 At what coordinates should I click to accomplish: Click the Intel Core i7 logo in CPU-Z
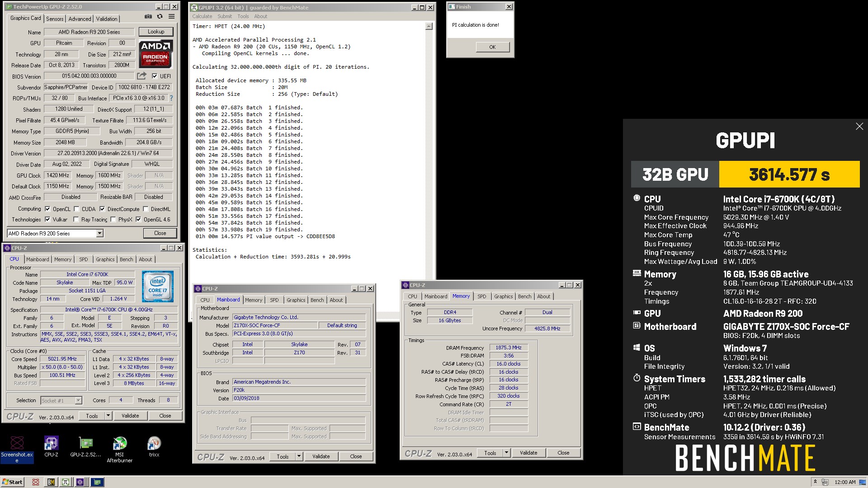point(157,287)
